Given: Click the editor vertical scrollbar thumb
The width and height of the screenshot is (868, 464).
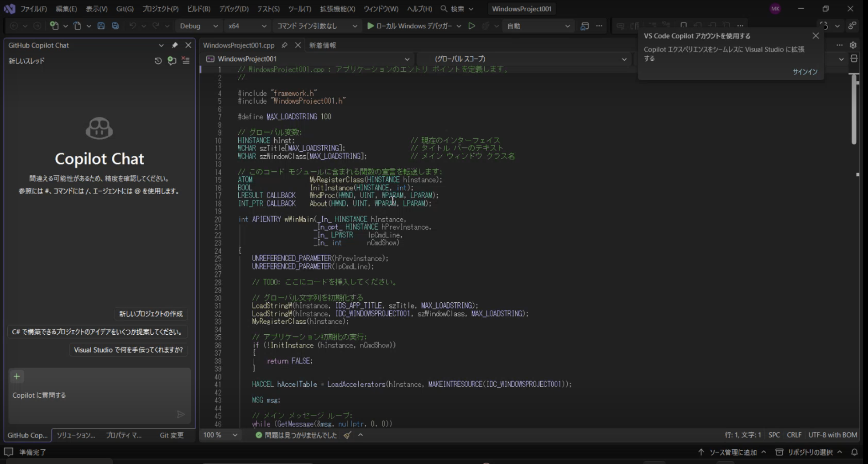Looking at the screenshot, I should point(854,110).
